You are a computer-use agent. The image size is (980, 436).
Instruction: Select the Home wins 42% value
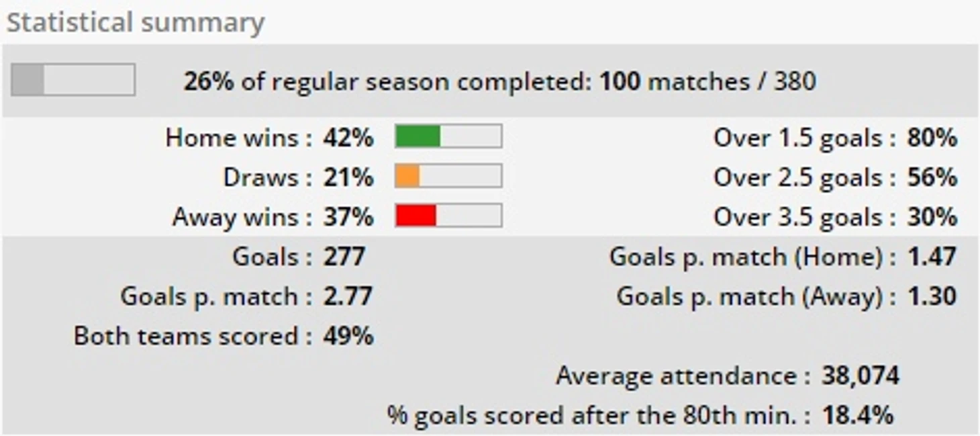[348, 138]
